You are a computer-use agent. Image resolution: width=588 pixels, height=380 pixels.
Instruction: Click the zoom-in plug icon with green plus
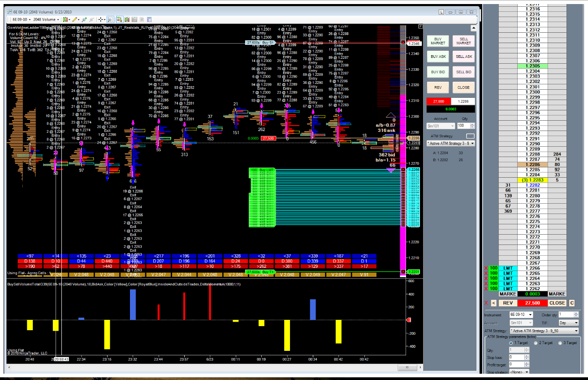pos(84,20)
